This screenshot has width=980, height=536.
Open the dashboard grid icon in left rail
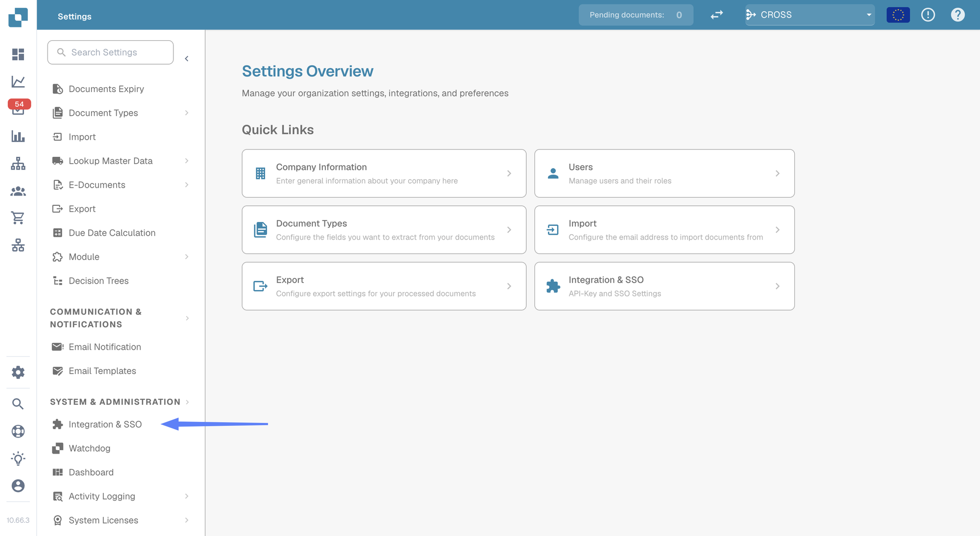click(18, 54)
